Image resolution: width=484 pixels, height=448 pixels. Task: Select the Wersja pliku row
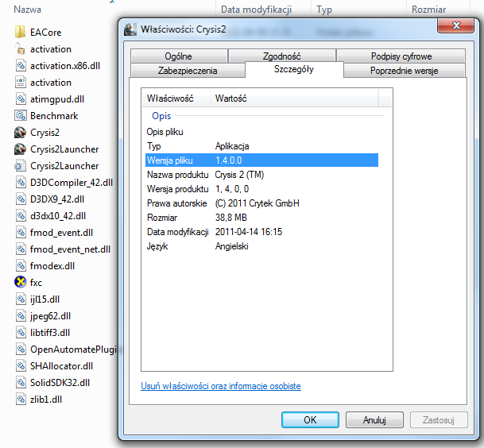click(x=261, y=160)
